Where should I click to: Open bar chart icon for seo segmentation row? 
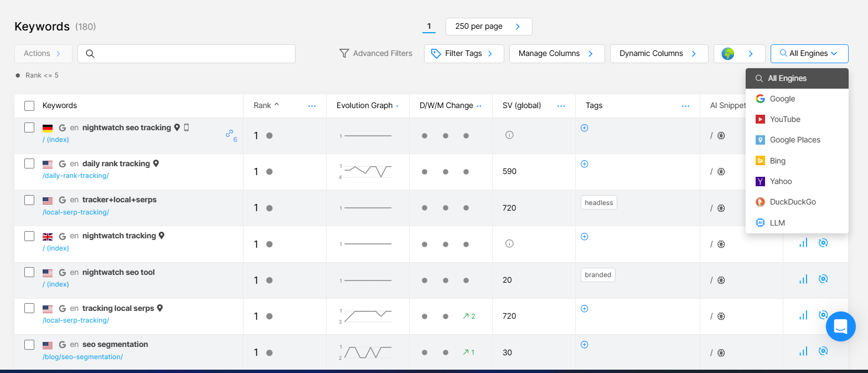click(803, 351)
